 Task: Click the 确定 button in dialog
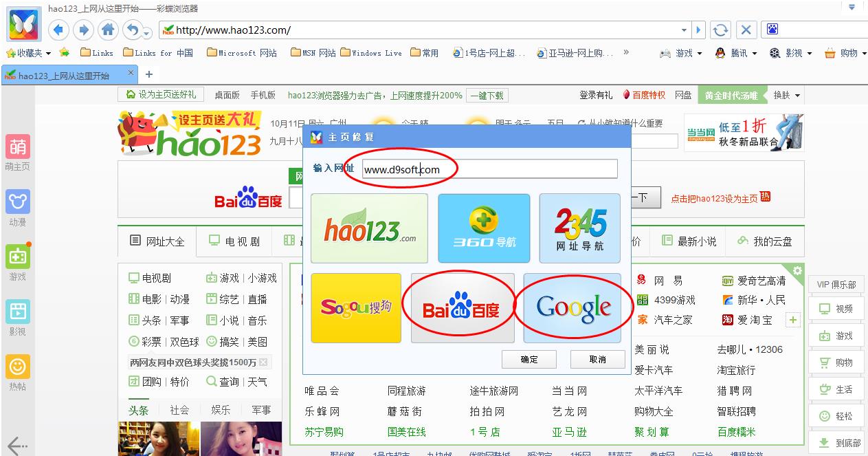pos(528,359)
